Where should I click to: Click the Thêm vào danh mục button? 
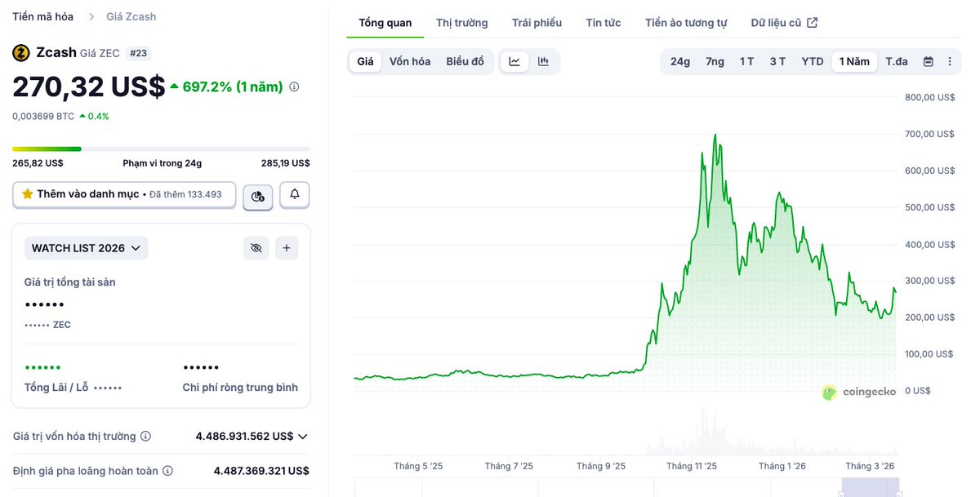click(124, 194)
